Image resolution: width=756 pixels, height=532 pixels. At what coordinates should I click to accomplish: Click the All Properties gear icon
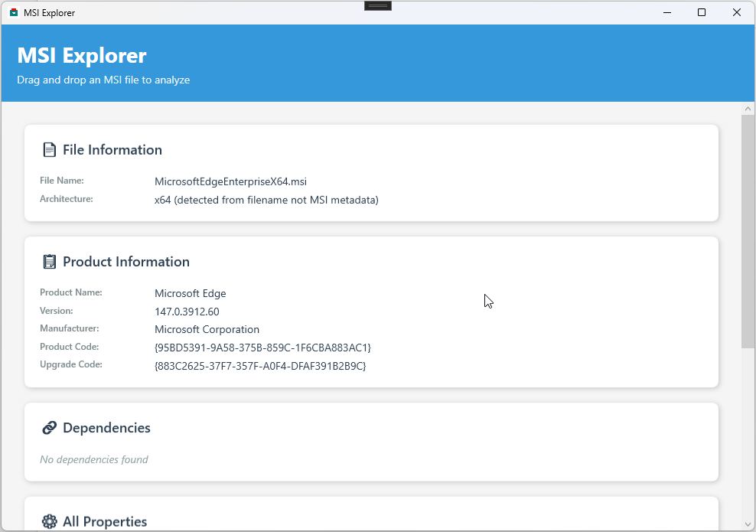pos(49,521)
